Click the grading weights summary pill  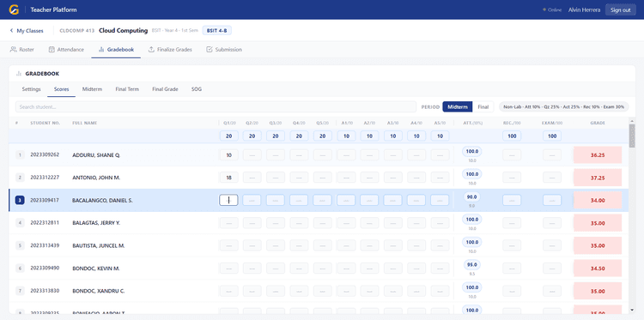point(563,106)
